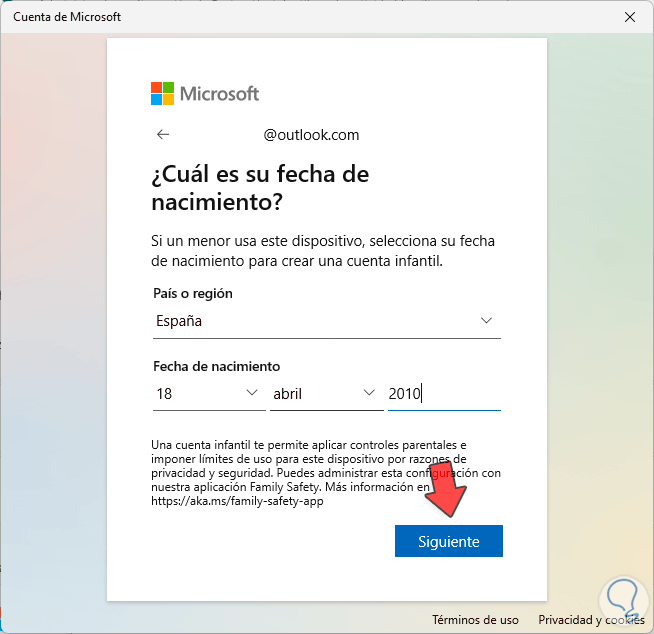Click the País o región label
654x634 pixels.
click(x=193, y=293)
